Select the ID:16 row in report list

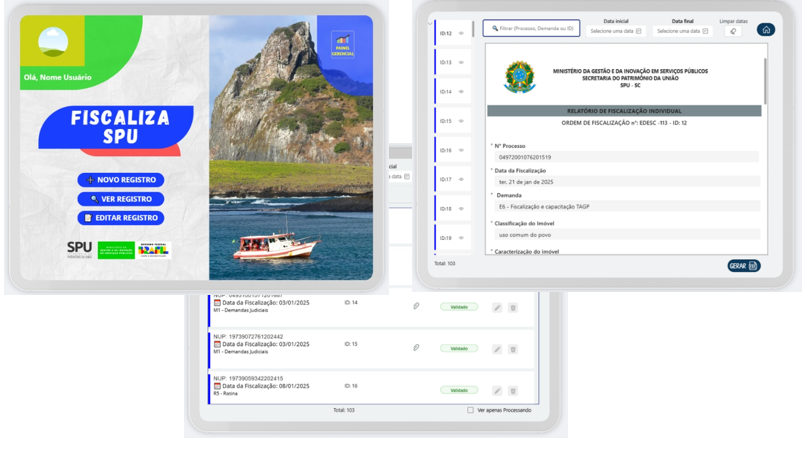tap(453, 150)
